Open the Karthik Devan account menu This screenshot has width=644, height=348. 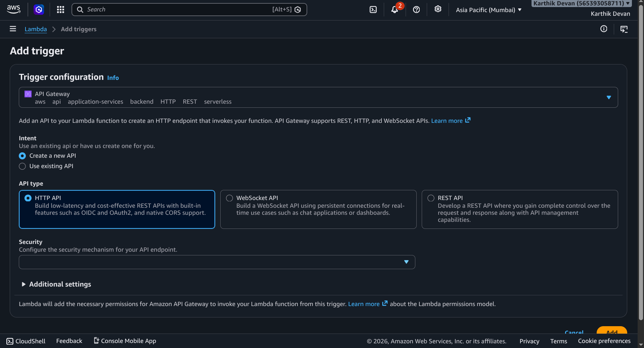pyautogui.click(x=581, y=4)
